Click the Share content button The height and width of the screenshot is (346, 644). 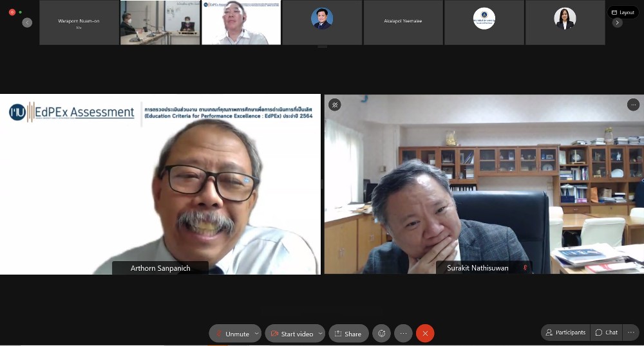[x=348, y=333]
